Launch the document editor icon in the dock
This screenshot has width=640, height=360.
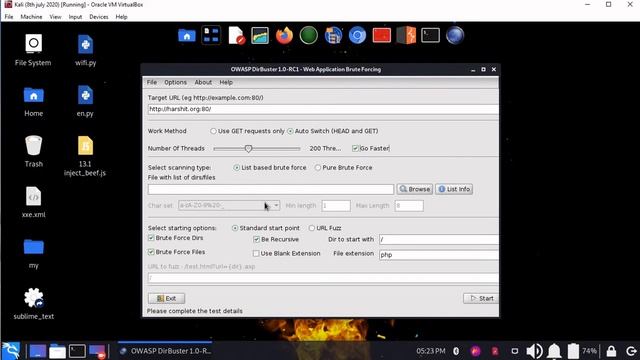pyautogui.click(x=236, y=36)
